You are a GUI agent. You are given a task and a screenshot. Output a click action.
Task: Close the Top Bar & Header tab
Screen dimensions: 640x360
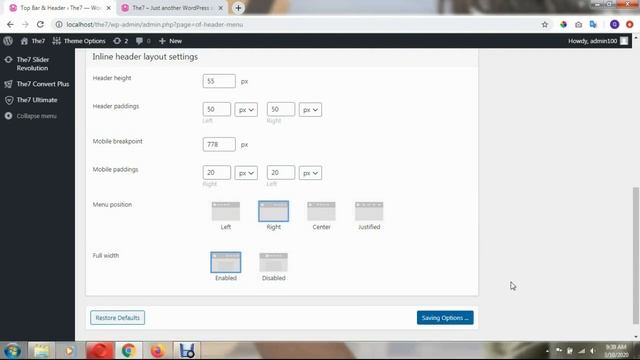click(109, 8)
